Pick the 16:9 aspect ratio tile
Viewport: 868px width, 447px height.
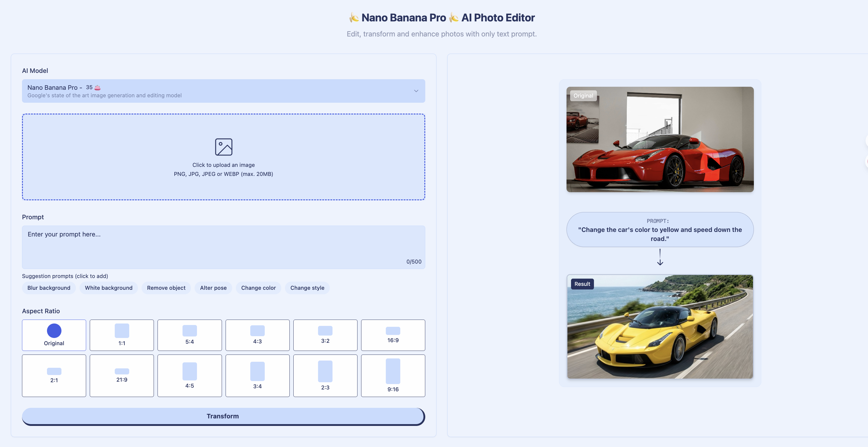(392, 335)
